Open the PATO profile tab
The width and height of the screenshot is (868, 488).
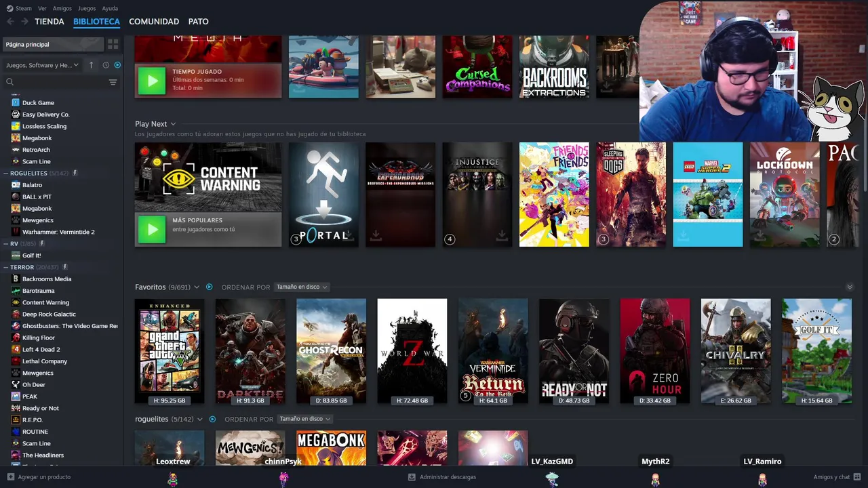tap(198, 22)
